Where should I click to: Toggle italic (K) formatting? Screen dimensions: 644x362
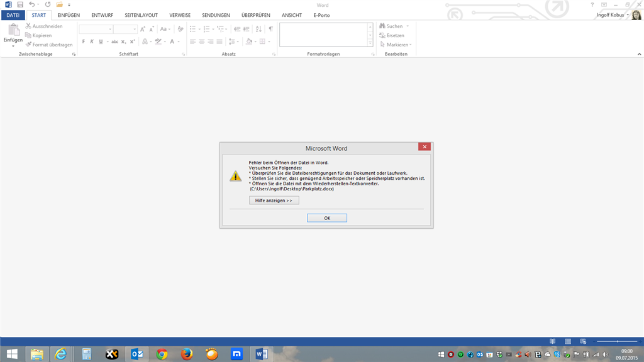tap(92, 41)
